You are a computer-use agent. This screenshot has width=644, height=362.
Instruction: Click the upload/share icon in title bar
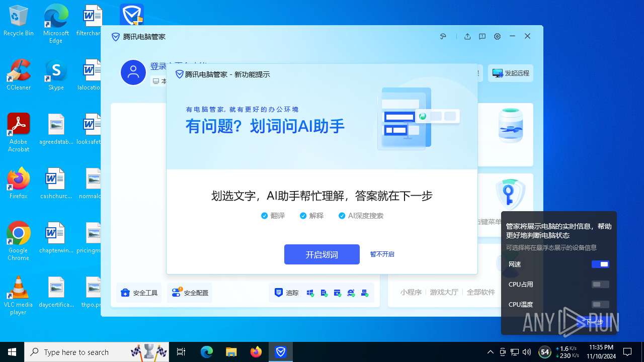[467, 36]
